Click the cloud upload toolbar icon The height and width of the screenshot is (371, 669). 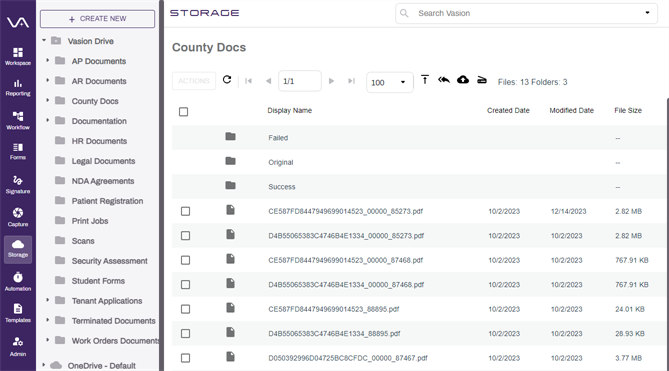(x=463, y=80)
